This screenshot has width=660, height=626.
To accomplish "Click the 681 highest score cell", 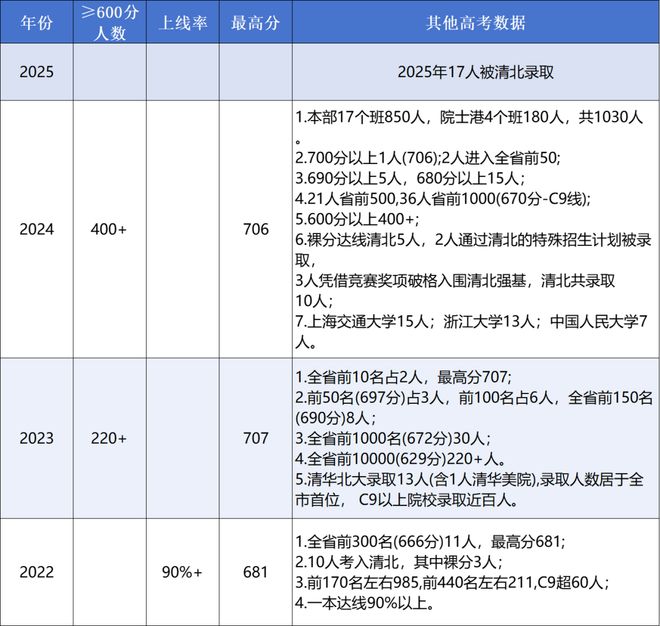I will [x=255, y=572].
